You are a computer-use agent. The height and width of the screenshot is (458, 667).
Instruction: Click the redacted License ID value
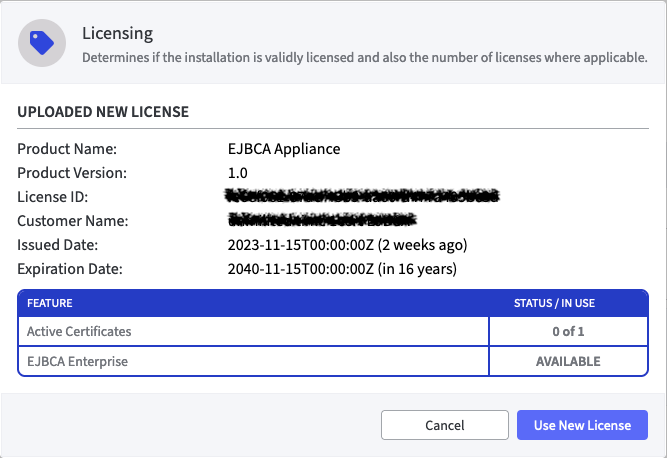(363, 197)
